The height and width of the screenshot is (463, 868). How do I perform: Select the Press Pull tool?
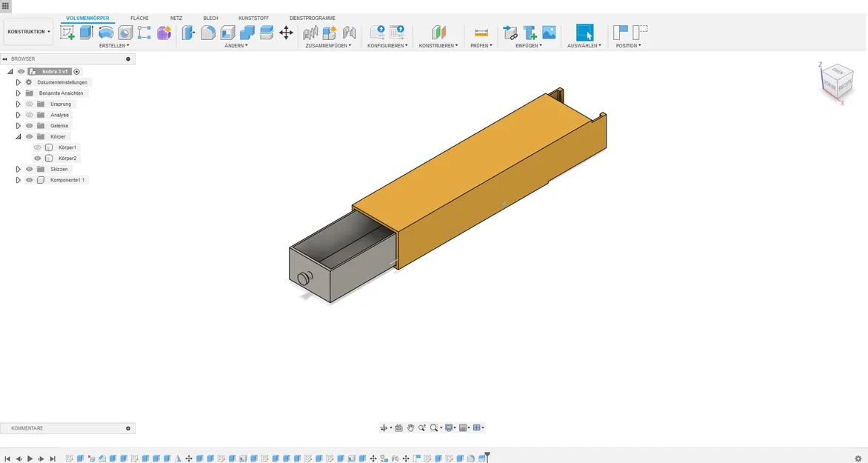pos(189,33)
